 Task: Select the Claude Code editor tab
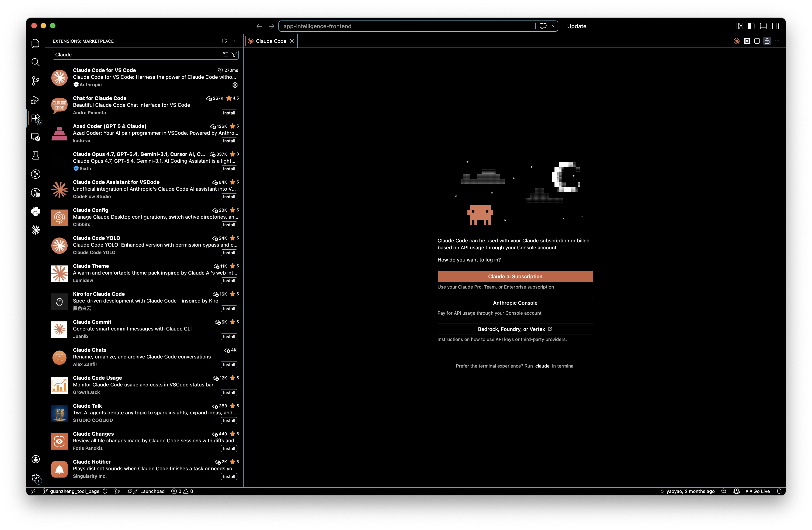(x=271, y=41)
